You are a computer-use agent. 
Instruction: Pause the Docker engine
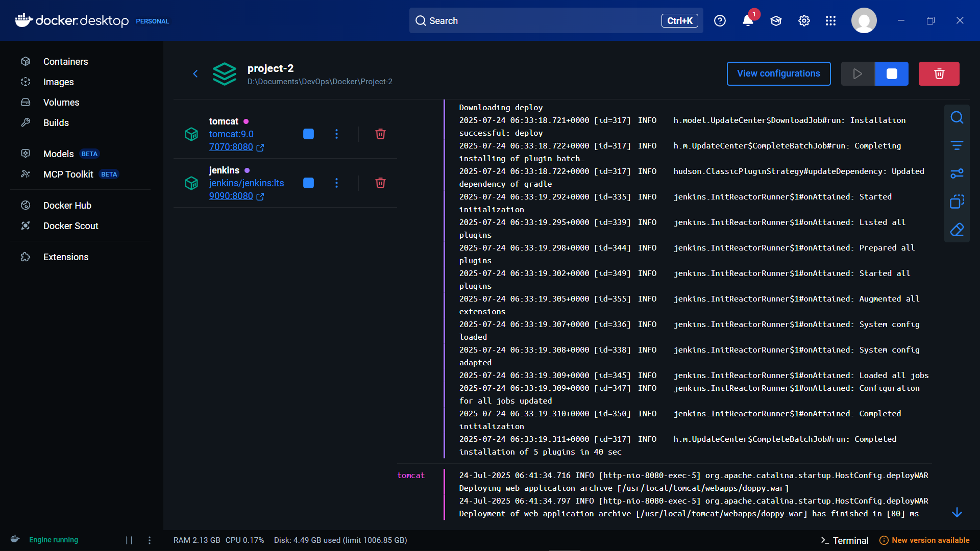pos(129,540)
